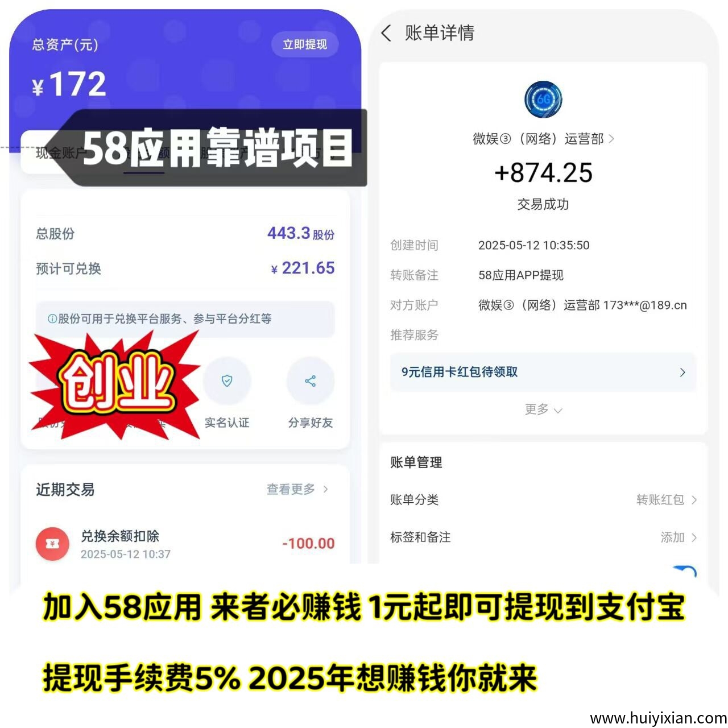
Task: Click the 立即提现 button
Action: 305,44
